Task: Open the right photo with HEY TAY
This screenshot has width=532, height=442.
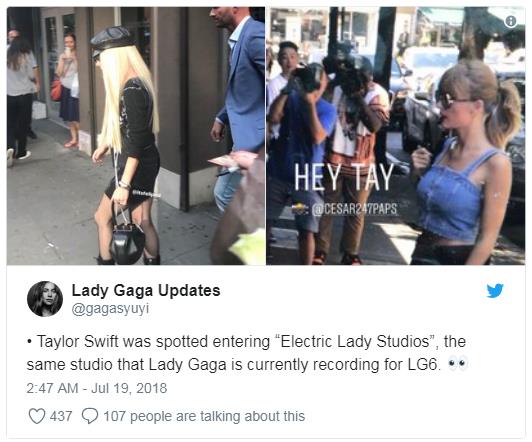Action: click(396, 136)
